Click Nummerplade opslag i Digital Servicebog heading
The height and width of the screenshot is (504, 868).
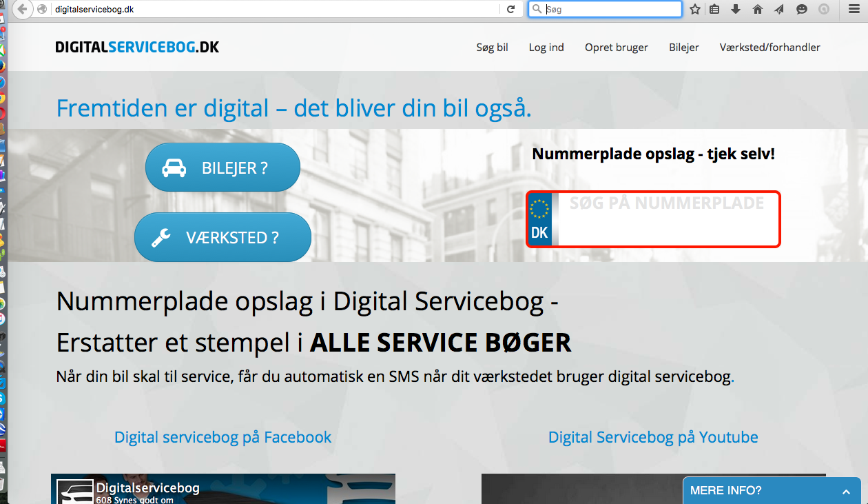pyautogui.click(x=307, y=302)
